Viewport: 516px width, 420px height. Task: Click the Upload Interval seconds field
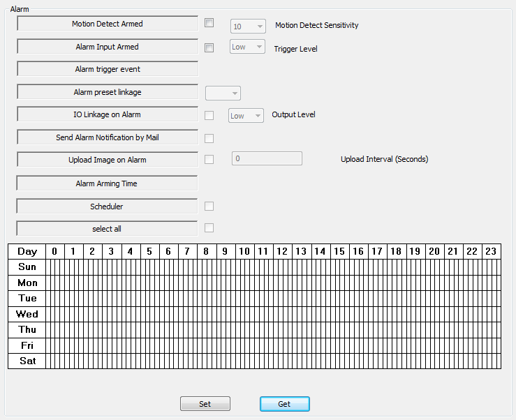tap(267, 158)
